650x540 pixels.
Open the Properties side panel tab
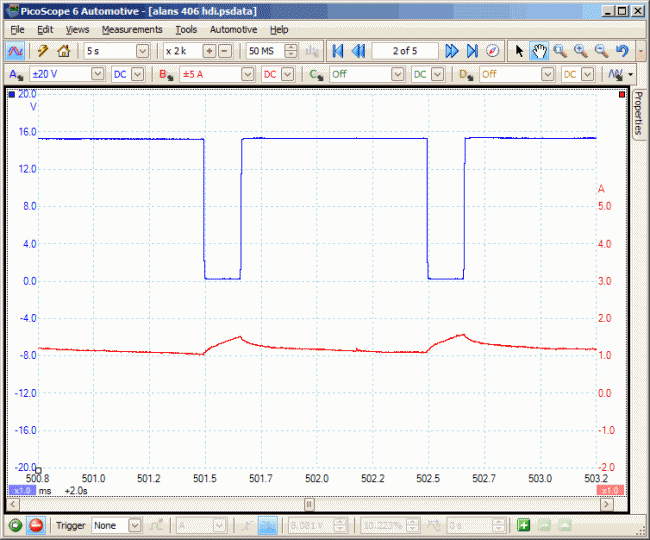638,113
